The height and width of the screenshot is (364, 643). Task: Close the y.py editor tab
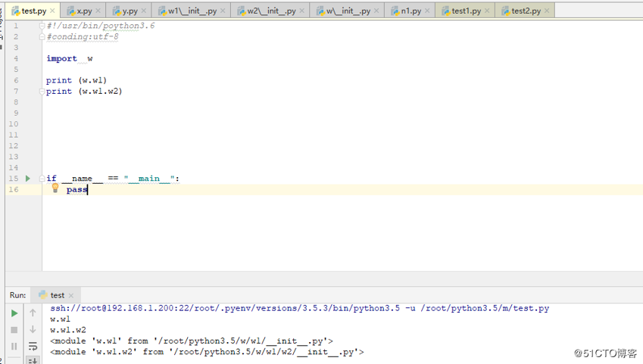click(x=145, y=11)
